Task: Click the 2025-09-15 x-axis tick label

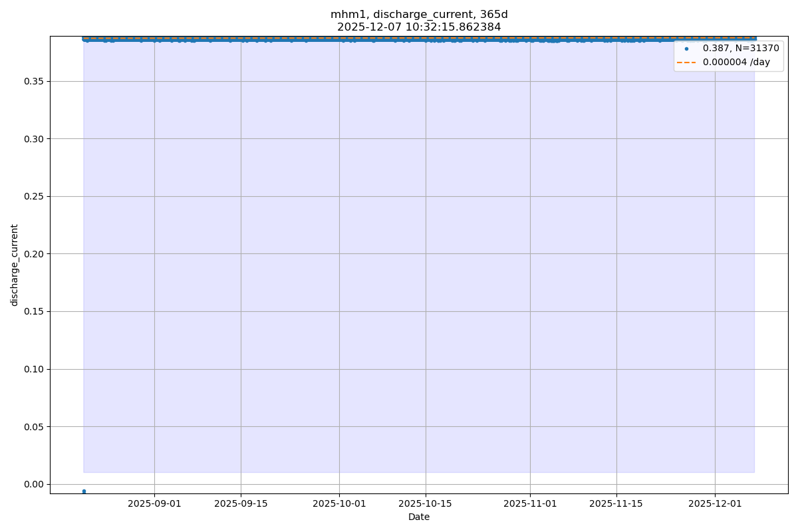Action: 241,503
